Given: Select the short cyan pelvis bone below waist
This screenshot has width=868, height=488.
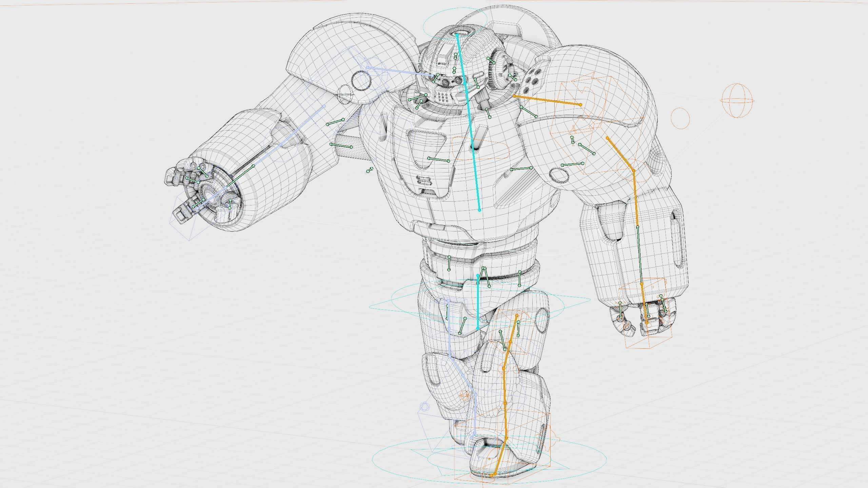Looking at the screenshot, I should pyautogui.click(x=478, y=302).
